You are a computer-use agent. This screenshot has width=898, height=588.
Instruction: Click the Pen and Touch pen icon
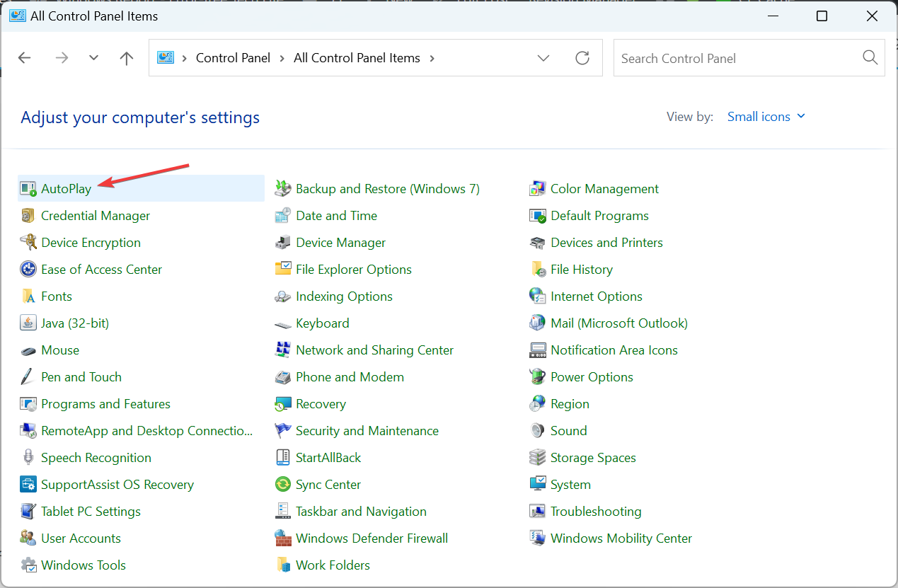tap(28, 377)
